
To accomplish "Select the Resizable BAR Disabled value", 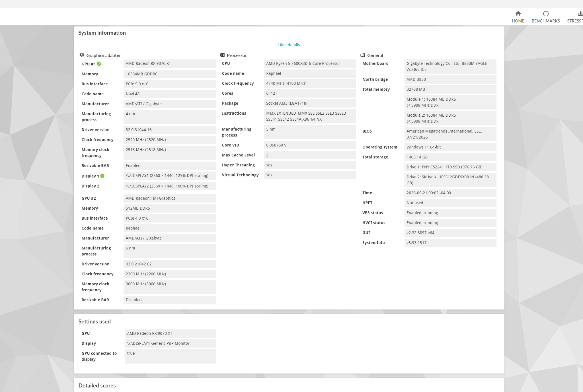I will pyautogui.click(x=170, y=300).
